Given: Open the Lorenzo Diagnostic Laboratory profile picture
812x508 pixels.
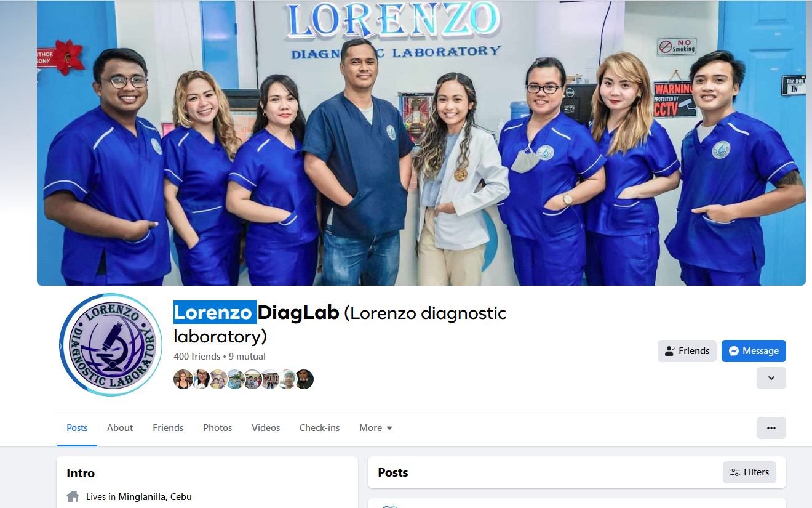Looking at the screenshot, I should [x=111, y=345].
